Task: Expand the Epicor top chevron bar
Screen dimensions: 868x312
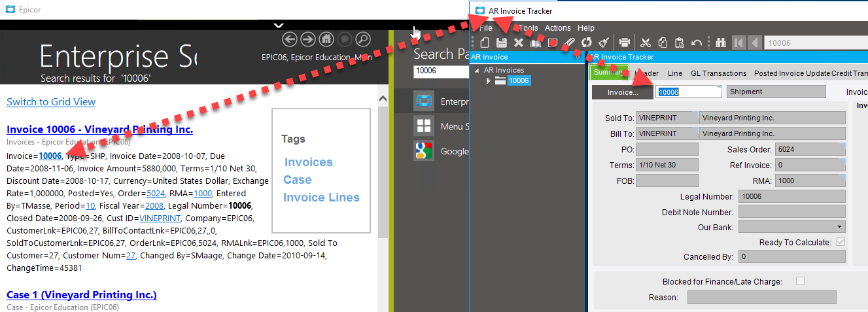Action: pos(279,26)
